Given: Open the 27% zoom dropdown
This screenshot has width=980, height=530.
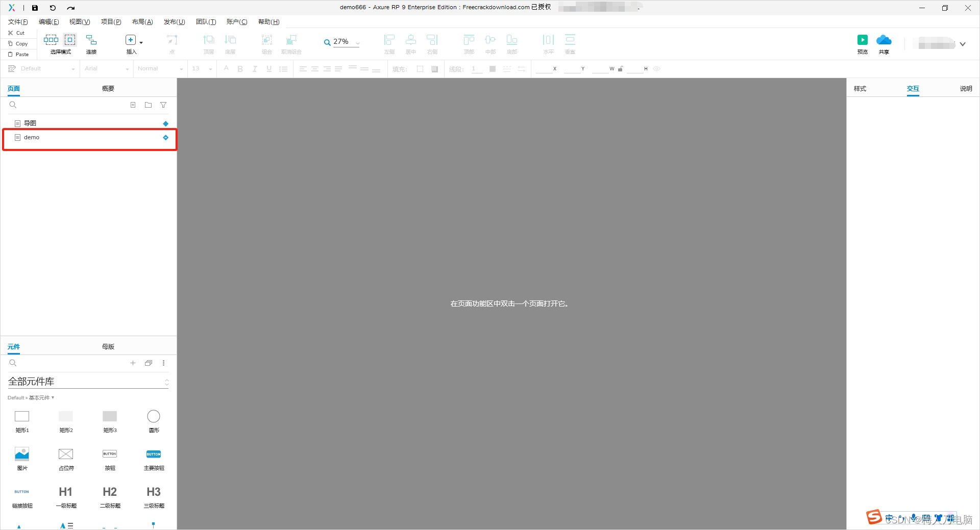Looking at the screenshot, I should [x=358, y=43].
